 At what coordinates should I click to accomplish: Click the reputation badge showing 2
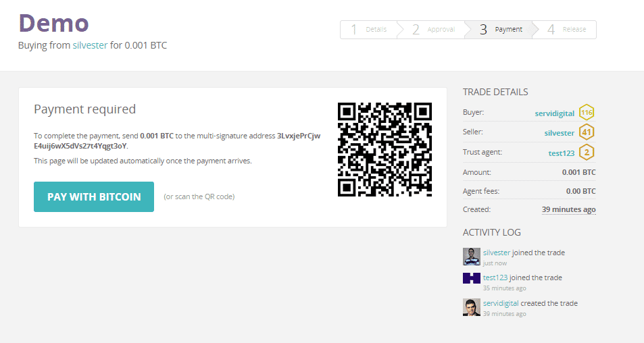coord(587,152)
